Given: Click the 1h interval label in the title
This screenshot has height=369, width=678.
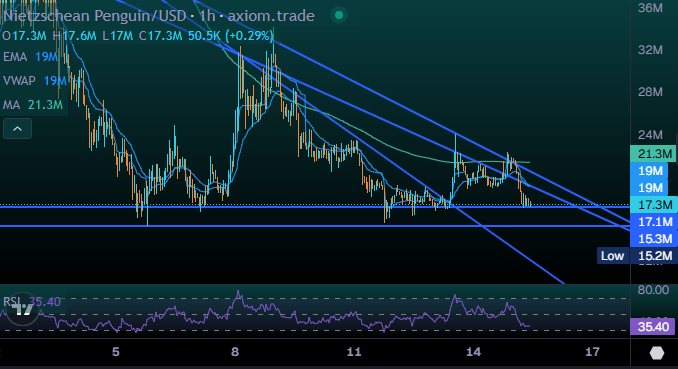Looking at the screenshot, I should 207,16.
